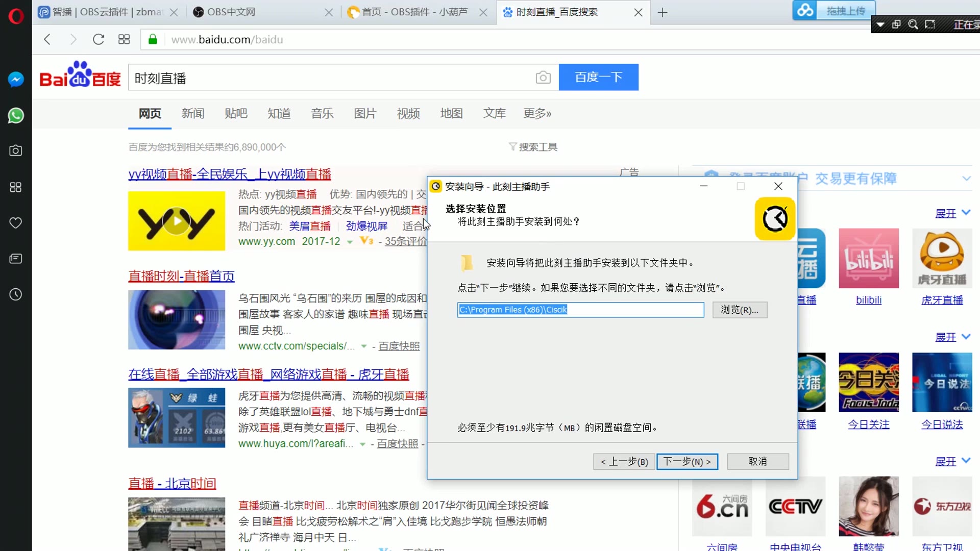Open history clock icon in sidebar

16,294
